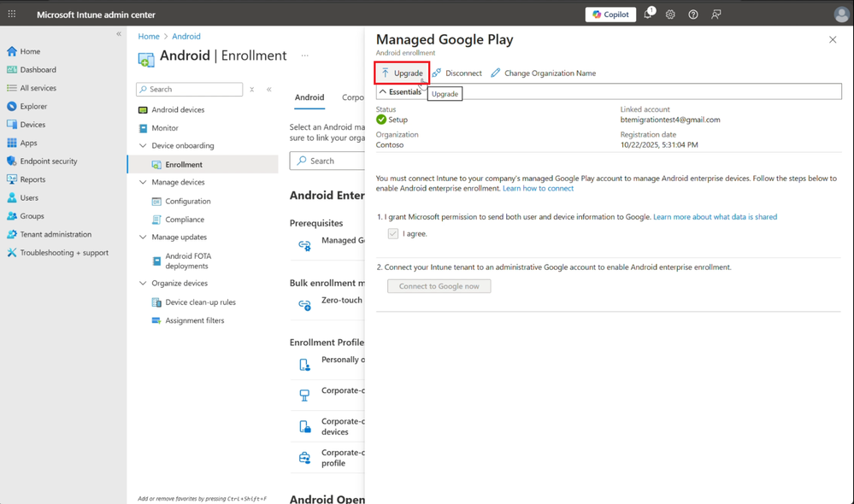Clear the resource menu search with X

pyautogui.click(x=251, y=89)
